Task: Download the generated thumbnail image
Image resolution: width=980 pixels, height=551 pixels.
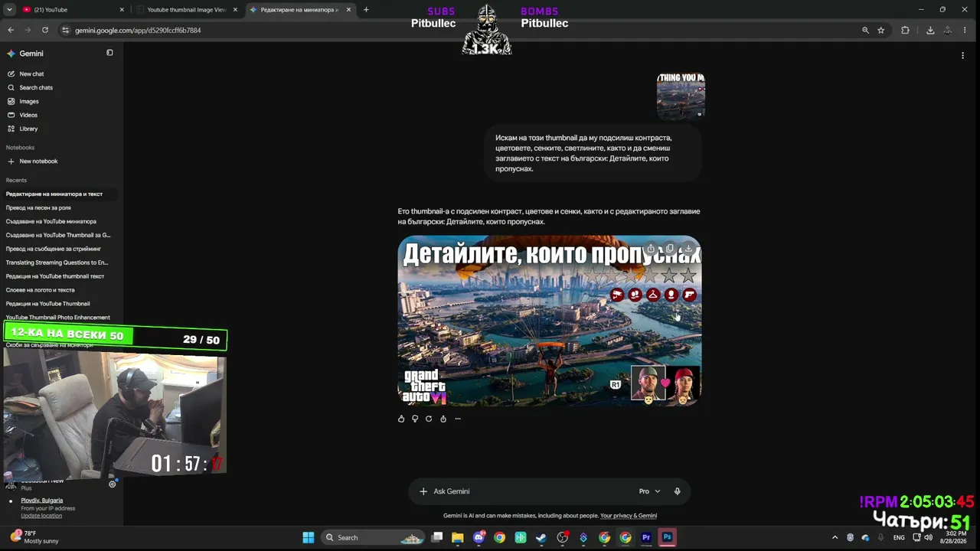Action: (x=688, y=248)
